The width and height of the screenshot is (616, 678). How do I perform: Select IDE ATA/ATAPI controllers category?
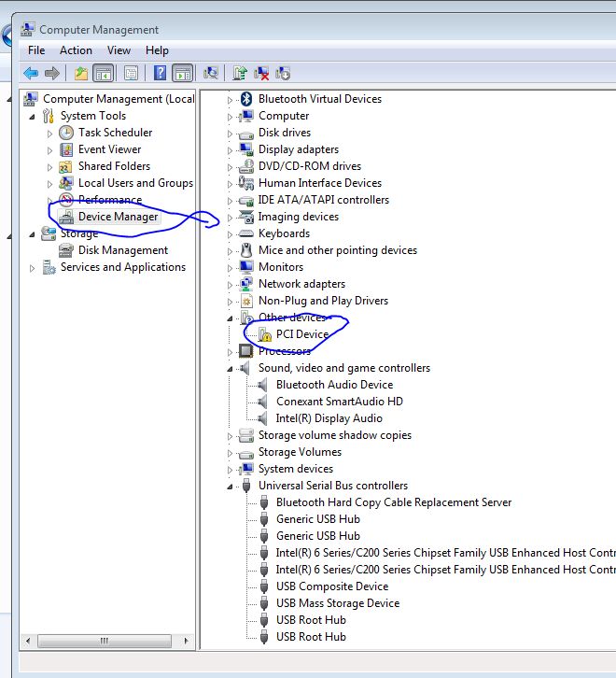pyautogui.click(x=323, y=200)
